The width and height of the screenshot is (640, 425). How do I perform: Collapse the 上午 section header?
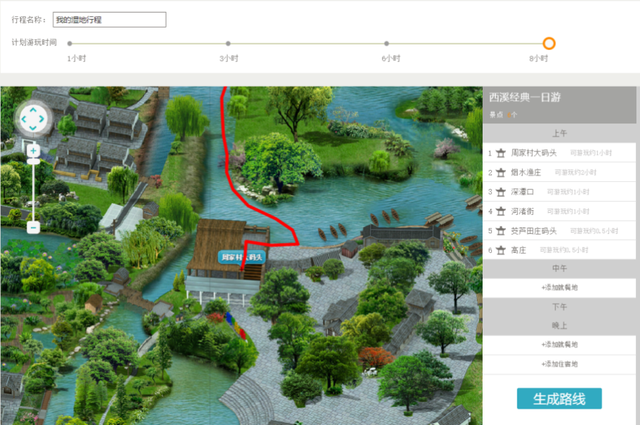[x=559, y=133]
